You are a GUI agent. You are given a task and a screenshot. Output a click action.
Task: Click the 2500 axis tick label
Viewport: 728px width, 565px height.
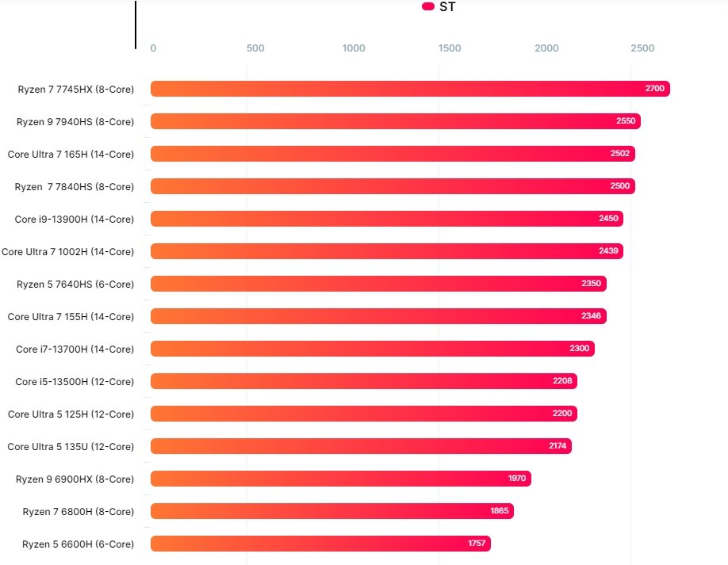[x=642, y=48]
